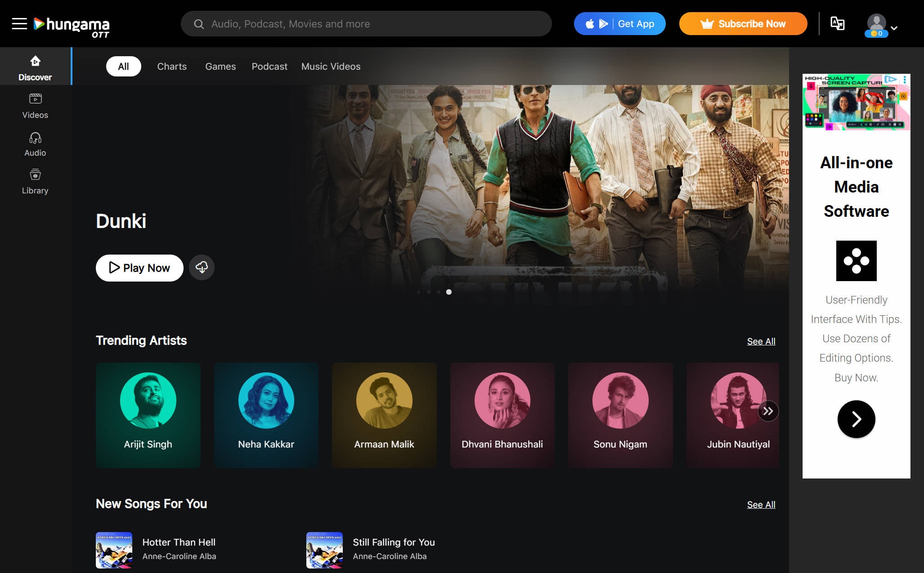Click the ad's black arrow button
Image resolution: width=924 pixels, height=573 pixels.
point(856,419)
